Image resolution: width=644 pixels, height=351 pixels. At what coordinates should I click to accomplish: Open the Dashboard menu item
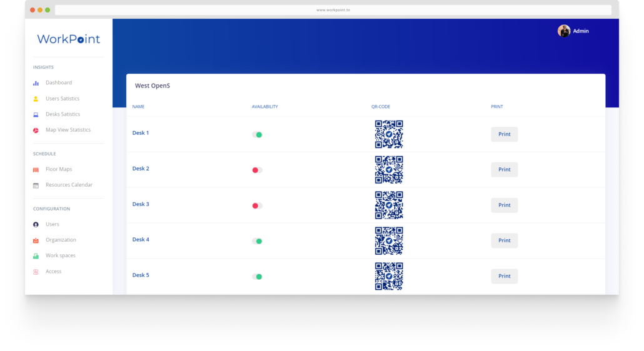(x=59, y=83)
